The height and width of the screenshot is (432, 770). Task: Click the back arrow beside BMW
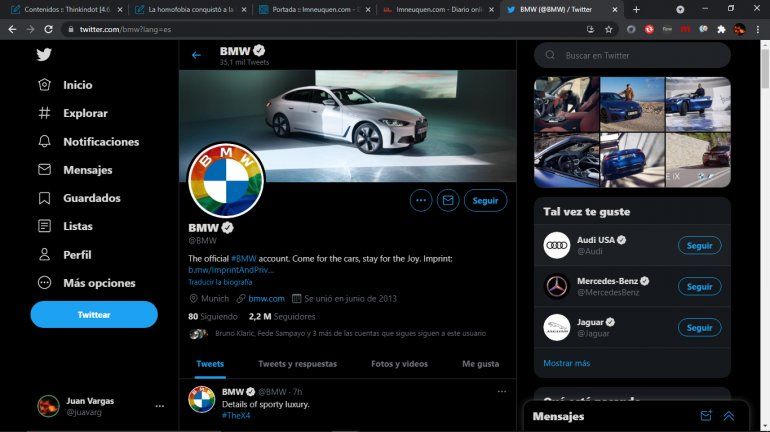(x=196, y=55)
